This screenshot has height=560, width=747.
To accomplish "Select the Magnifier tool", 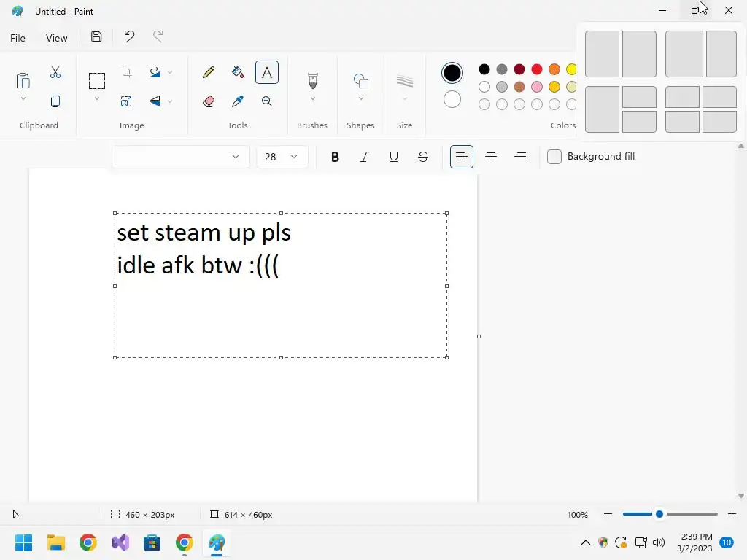I will click(267, 101).
